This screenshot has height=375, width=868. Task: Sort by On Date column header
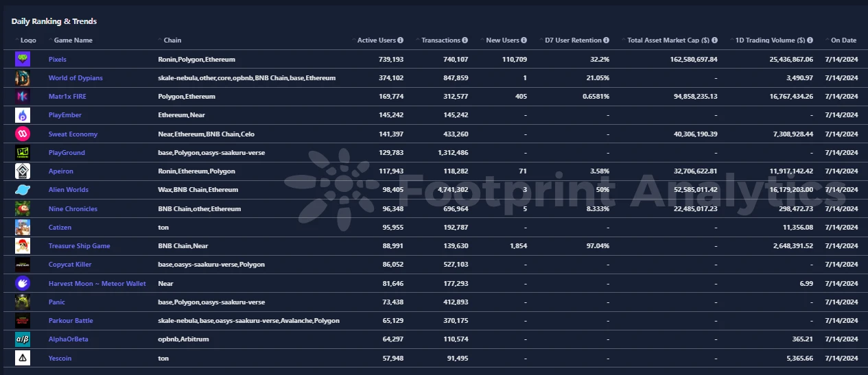[x=843, y=40]
